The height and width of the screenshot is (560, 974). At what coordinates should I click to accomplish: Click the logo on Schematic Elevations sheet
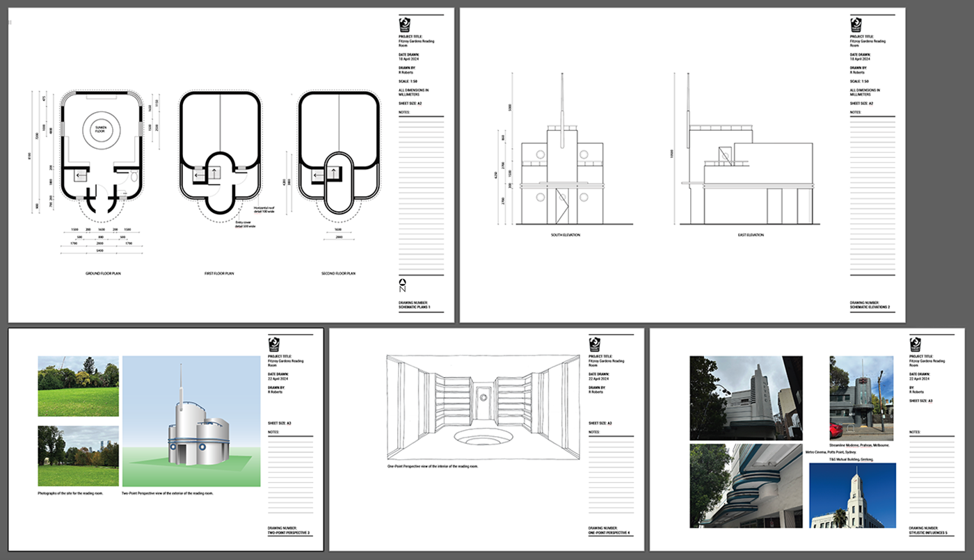point(856,25)
